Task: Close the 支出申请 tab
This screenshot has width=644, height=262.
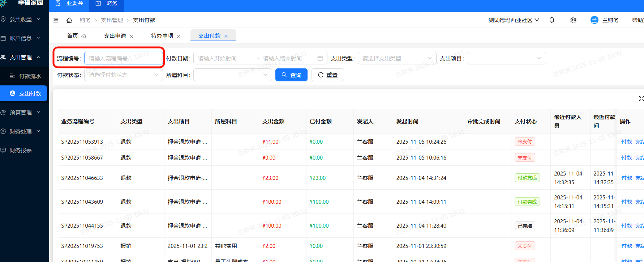Action: 132,36
